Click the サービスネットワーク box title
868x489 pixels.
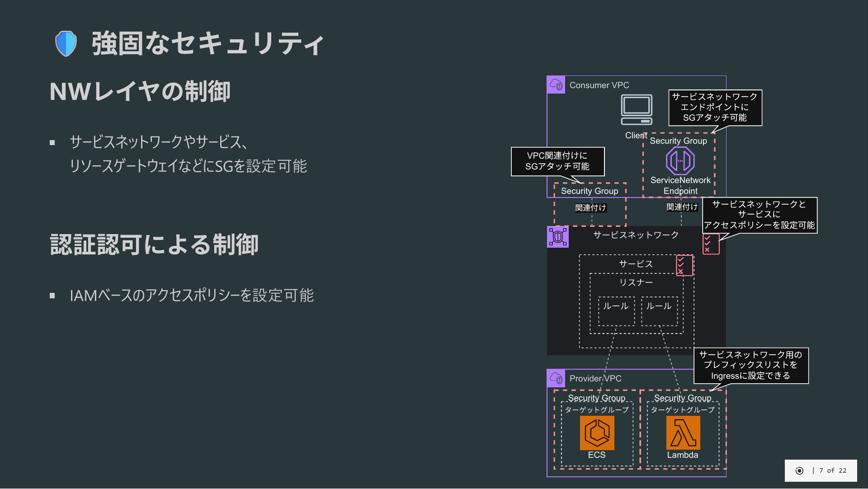[x=636, y=235]
